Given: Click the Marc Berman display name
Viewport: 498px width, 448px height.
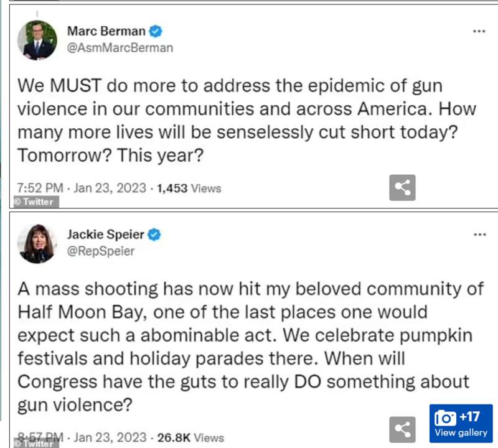Looking at the screenshot, I should 106,31.
